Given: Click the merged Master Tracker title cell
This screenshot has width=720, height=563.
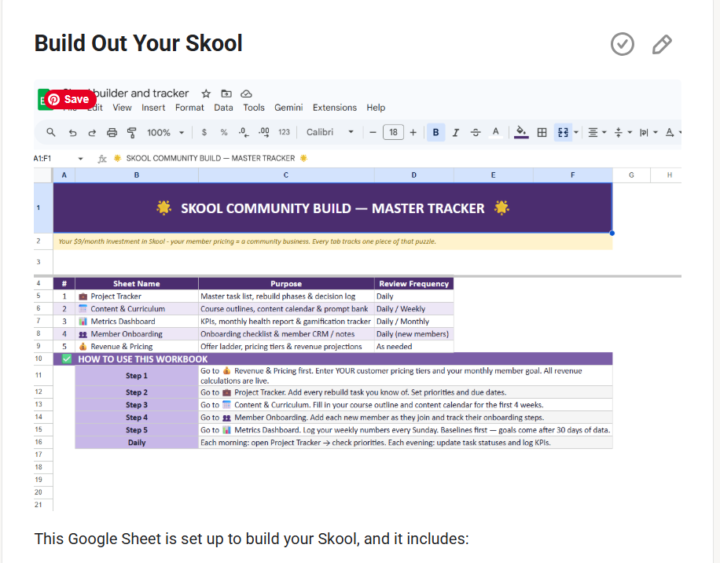Looking at the screenshot, I should pyautogui.click(x=333, y=208).
